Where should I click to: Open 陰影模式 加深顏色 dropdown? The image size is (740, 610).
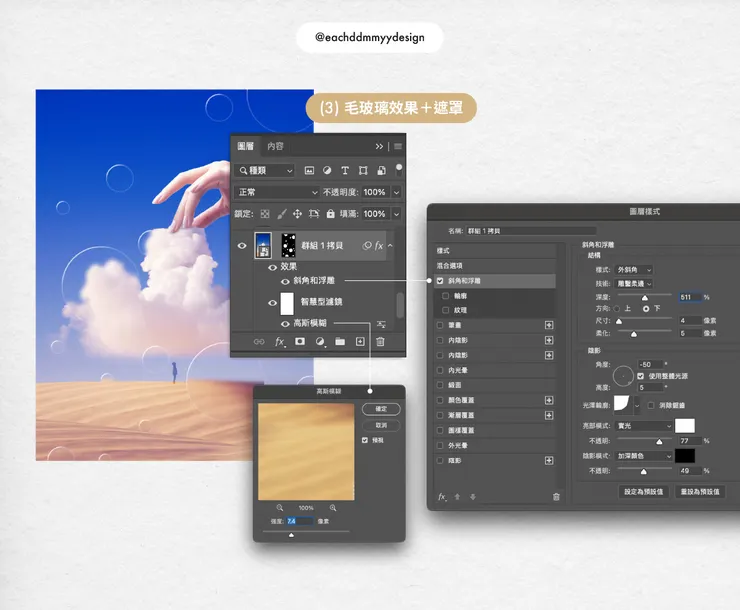(644, 456)
